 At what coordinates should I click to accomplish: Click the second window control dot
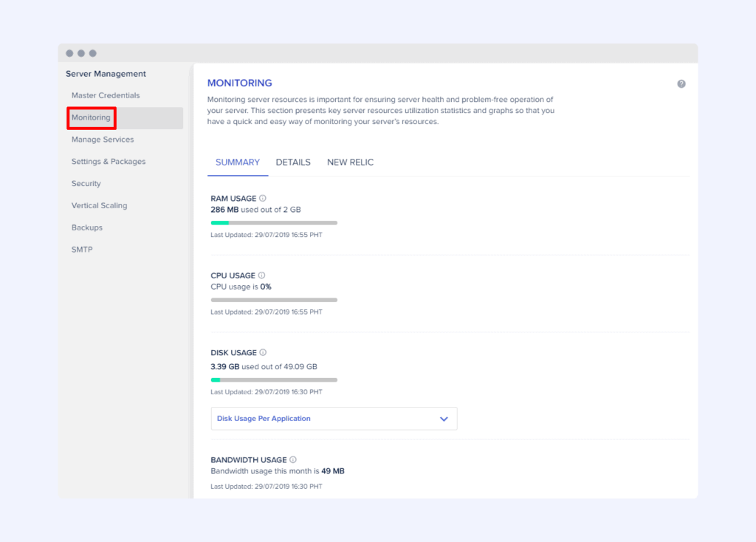coord(81,53)
